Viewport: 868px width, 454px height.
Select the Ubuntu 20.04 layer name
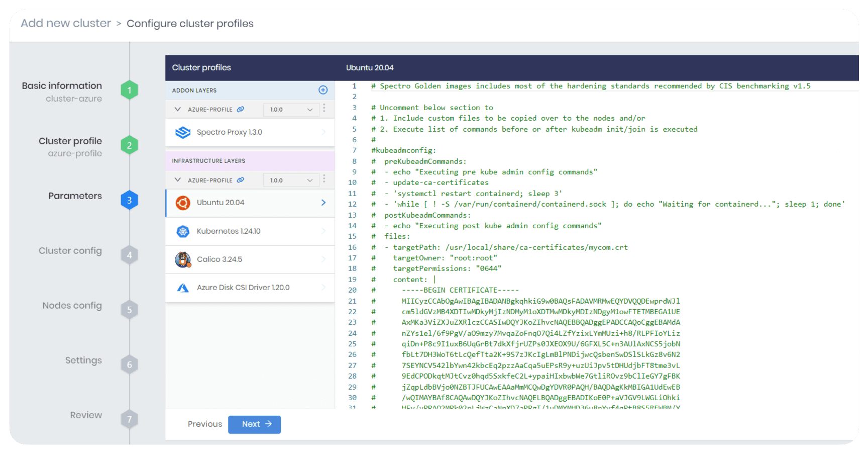pyautogui.click(x=221, y=203)
